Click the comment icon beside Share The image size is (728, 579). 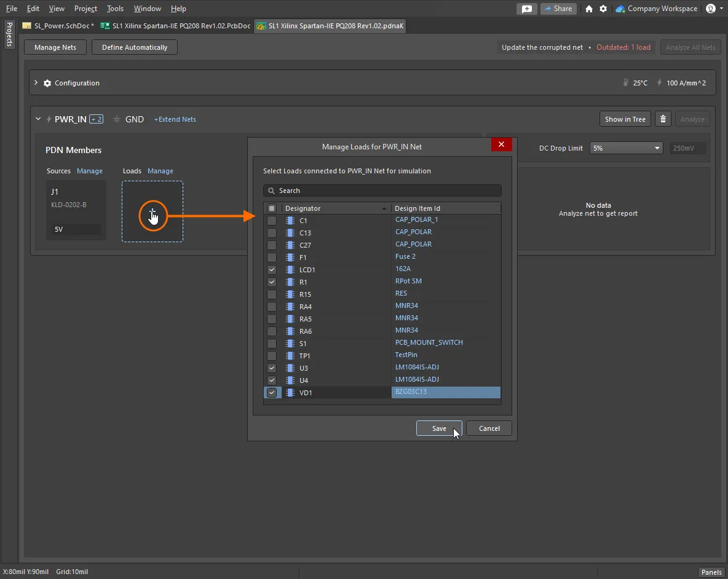tap(526, 9)
